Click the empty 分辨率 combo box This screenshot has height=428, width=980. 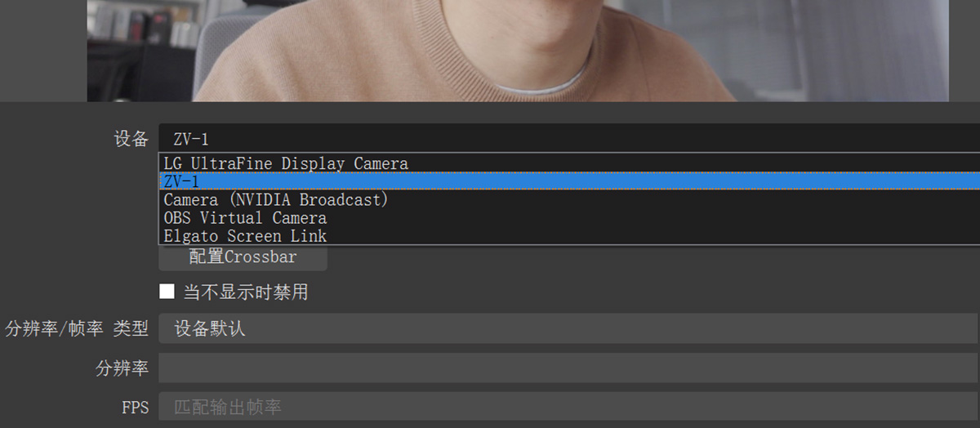point(569,368)
